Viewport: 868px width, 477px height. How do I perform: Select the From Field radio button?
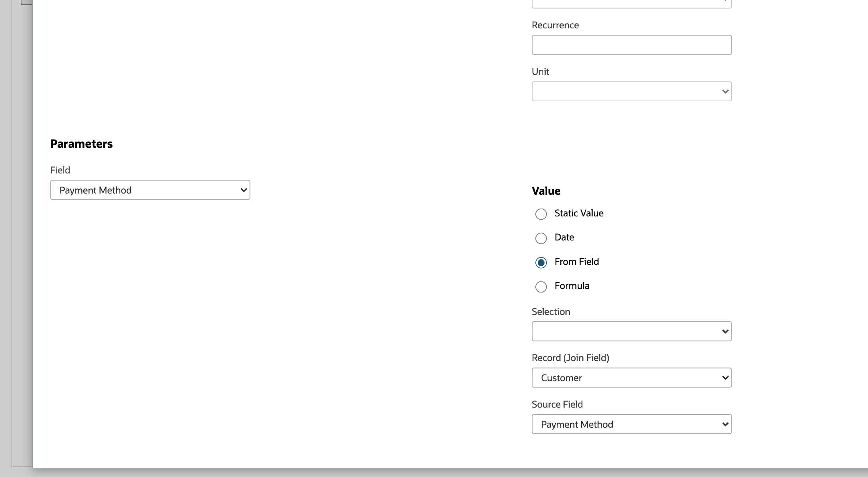tap(541, 263)
